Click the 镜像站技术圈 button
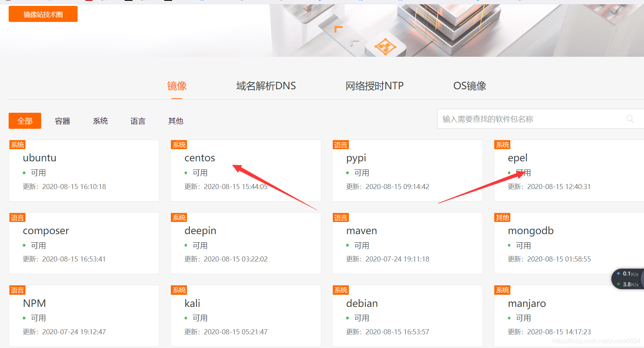The image size is (644, 348). [43, 14]
